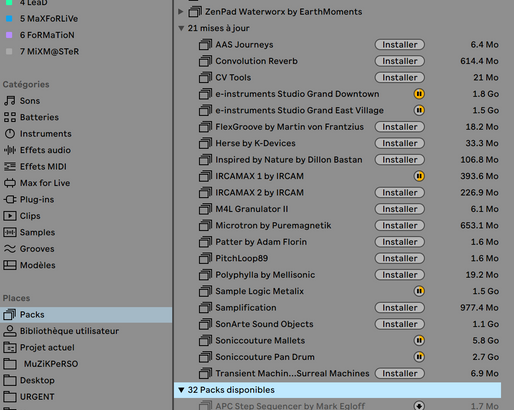Pause e-instruments Studio Grand East Village download
The width and height of the screenshot is (514, 410).
[x=419, y=110]
